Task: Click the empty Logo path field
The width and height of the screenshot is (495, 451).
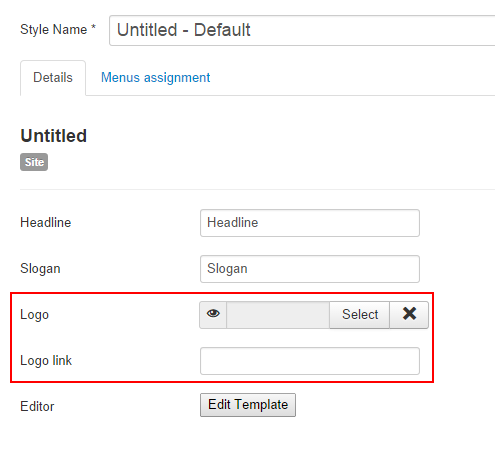Action: point(278,315)
